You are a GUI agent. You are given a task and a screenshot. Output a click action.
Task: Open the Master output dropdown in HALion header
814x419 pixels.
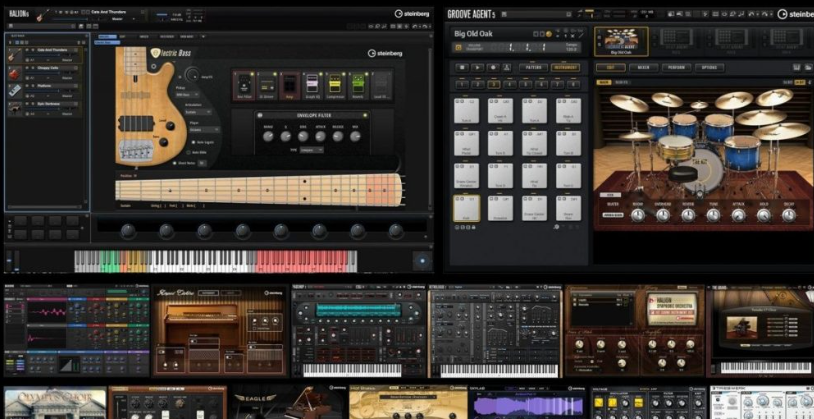coord(124,19)
